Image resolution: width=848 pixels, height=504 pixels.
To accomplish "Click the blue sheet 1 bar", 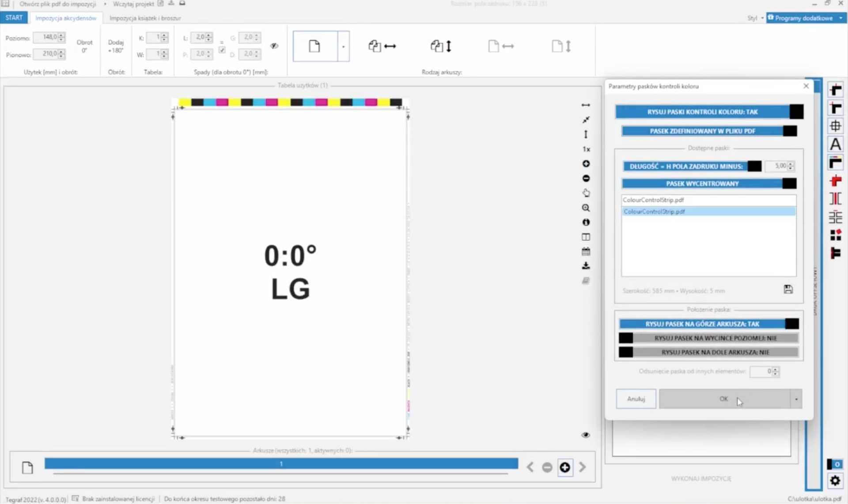I will [281, 464].
